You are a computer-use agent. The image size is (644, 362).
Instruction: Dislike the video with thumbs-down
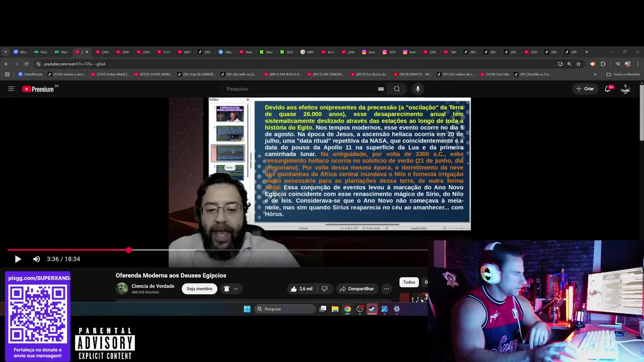(325, 289)
